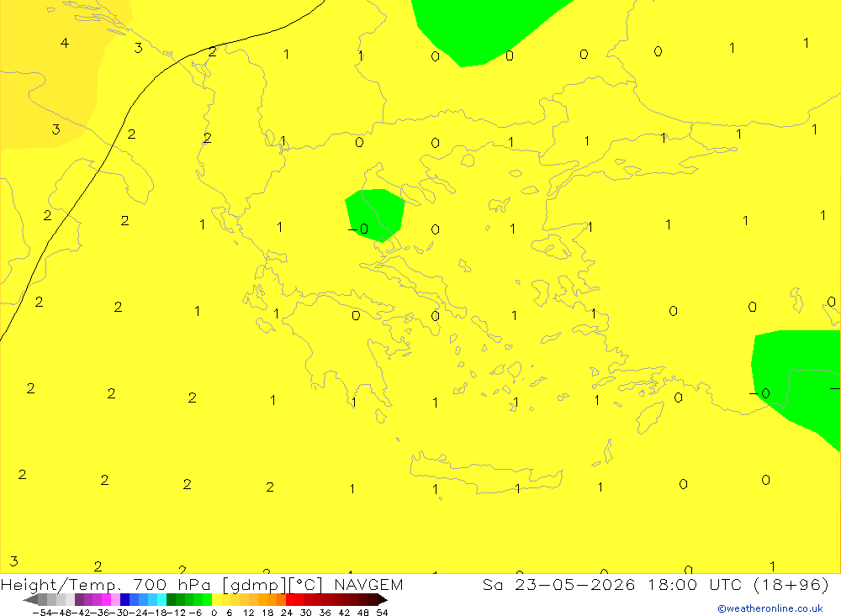Screen dimensions: 841x616
Task: Click the "NAVGEM" model name in the title
Action: tap(368, 584)
